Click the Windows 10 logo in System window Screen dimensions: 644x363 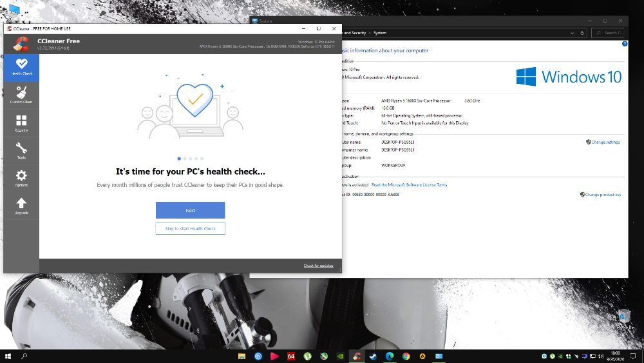[x=569, y=77]
